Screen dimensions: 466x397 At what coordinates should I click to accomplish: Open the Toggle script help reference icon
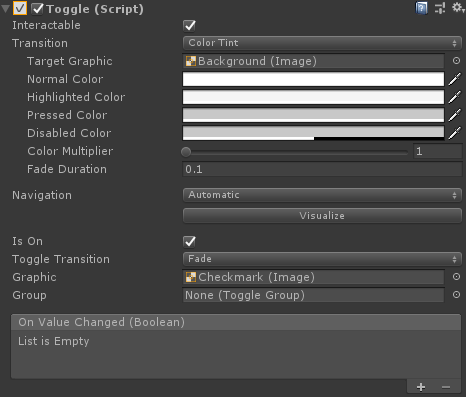click(421, 8)
